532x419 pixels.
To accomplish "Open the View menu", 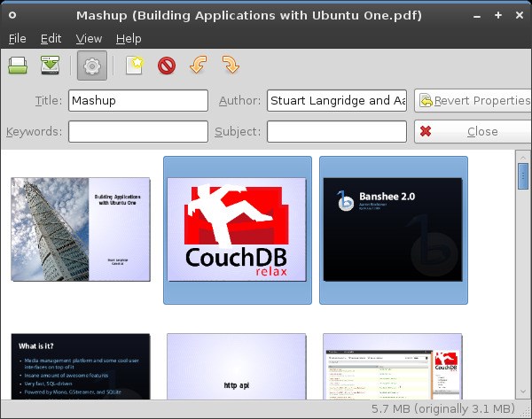I will (x=89, y=39).
